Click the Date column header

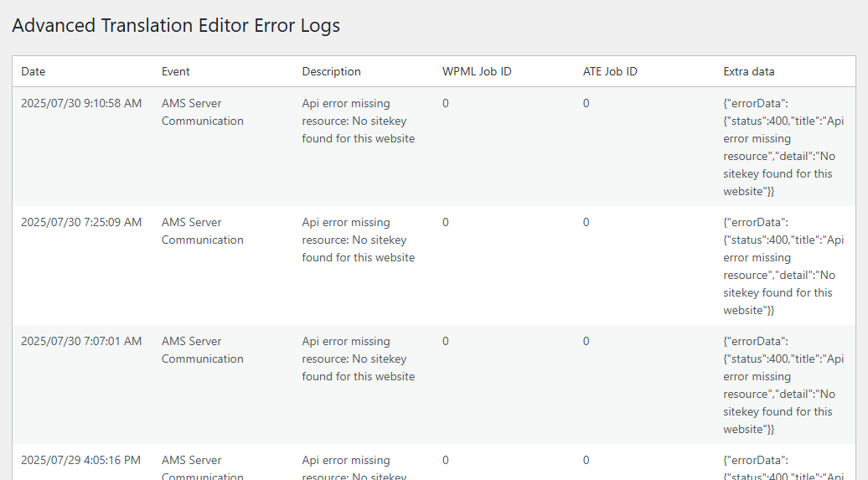(x=34, y=71)
